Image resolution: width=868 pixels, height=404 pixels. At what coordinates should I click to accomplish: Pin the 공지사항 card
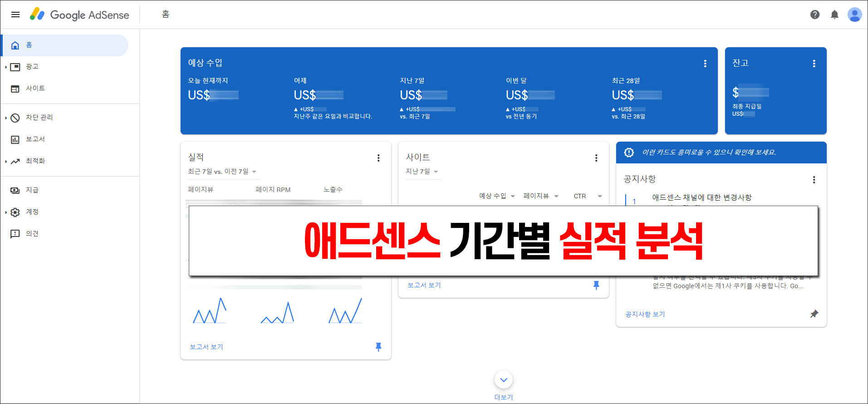(814, 314)
